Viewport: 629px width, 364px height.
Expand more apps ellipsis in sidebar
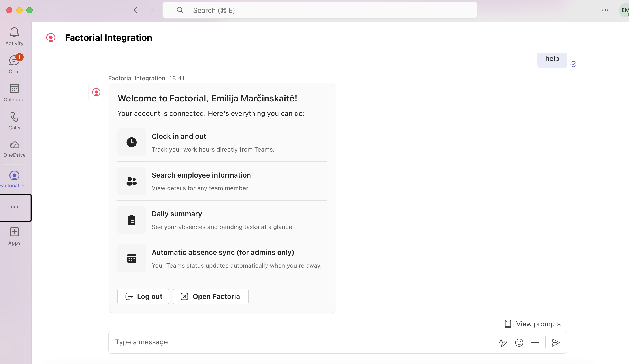[14, 207]
